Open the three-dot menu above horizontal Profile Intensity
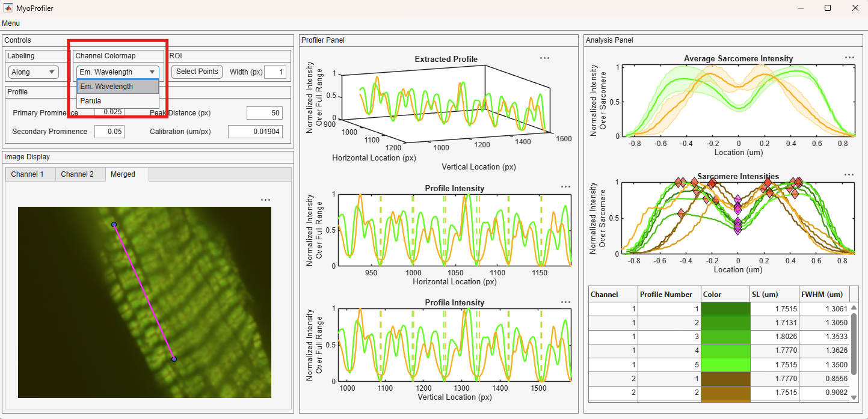 point(565,187)
